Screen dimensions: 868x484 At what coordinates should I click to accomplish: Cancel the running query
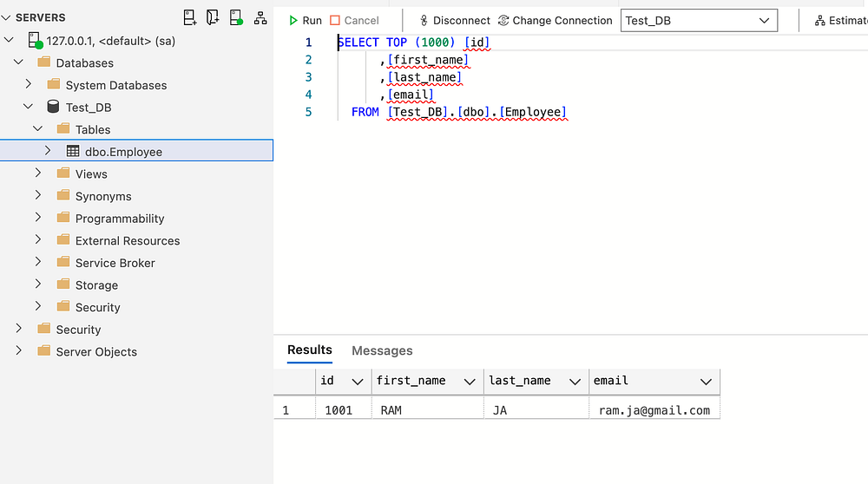354,21
